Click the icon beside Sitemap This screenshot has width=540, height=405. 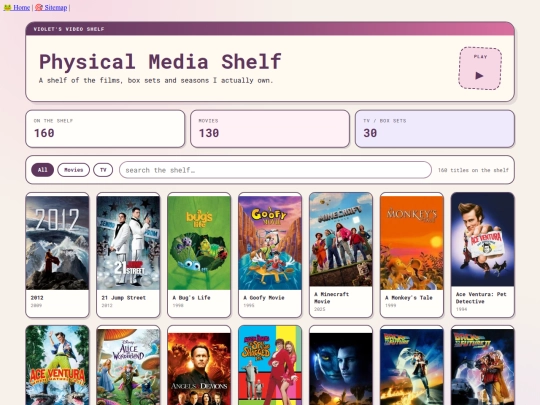39,7
